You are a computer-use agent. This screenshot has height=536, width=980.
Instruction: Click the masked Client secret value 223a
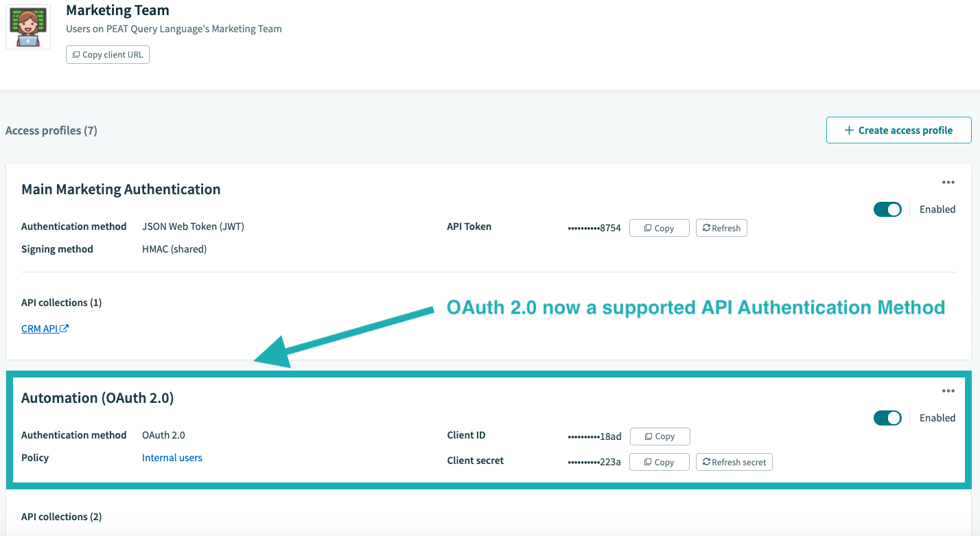point(594,462)
